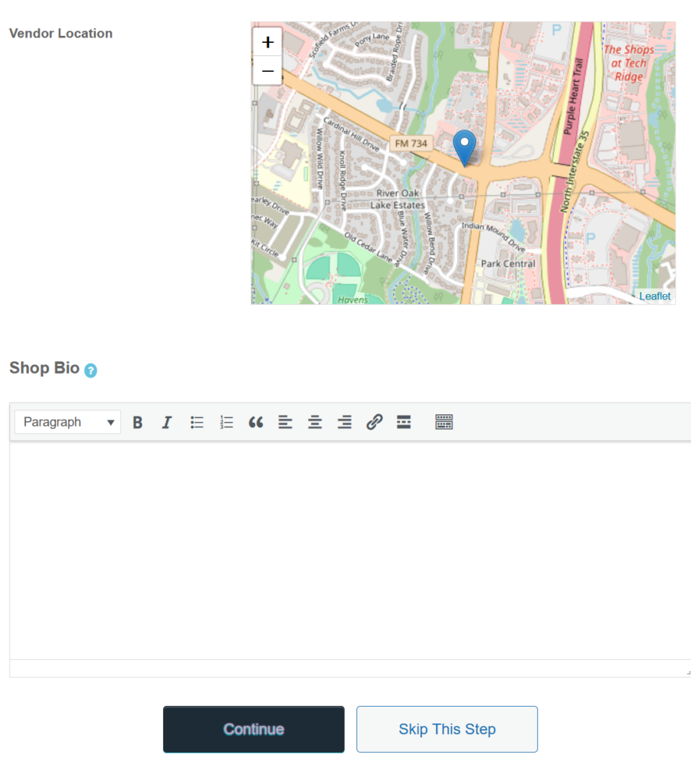Insert or edit a link
Image resolution: width=691 pixels, height=784 pixels.
[x=374, y=422]
